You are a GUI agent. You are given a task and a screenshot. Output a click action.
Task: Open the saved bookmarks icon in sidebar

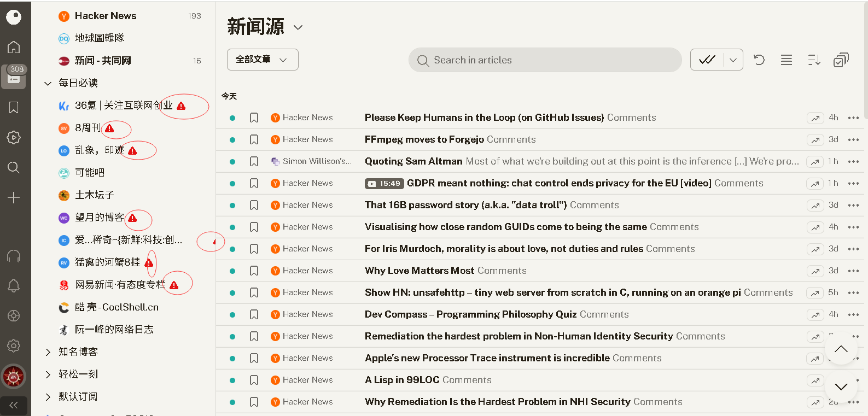pyautogui.click(x=14, y=107)
